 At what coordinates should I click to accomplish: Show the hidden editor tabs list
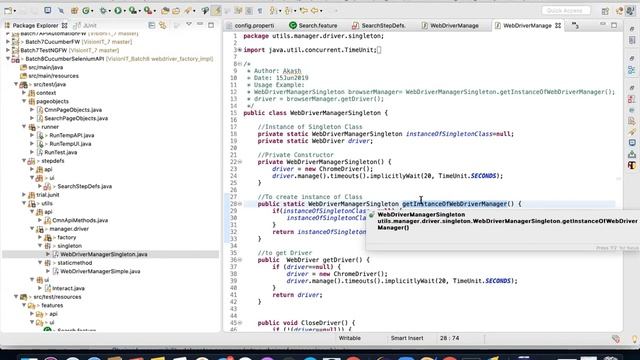tap(576, 26)
